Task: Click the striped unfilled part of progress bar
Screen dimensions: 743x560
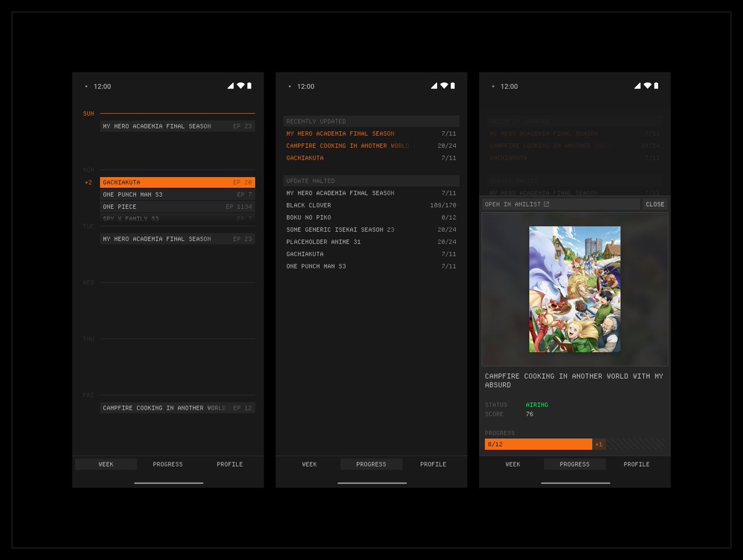Action: [x=635, y=444]
